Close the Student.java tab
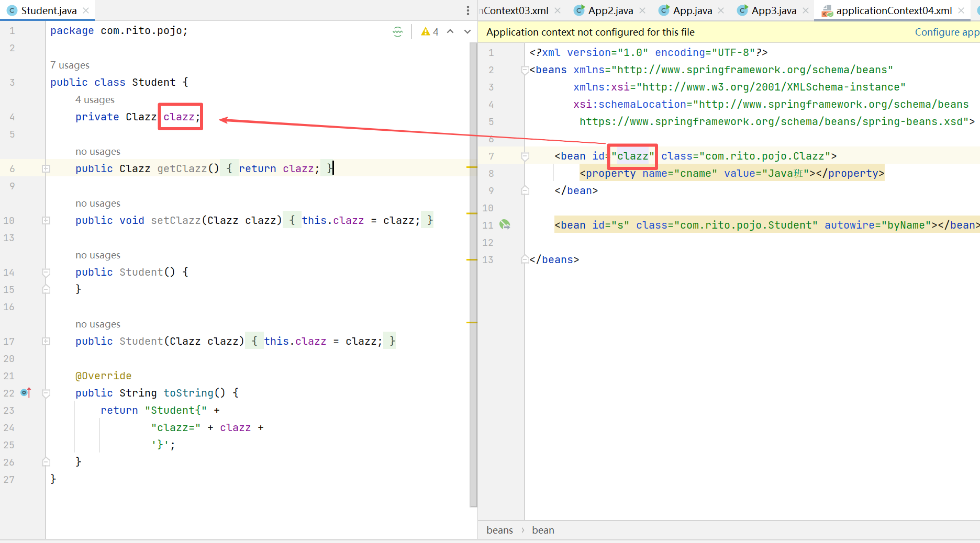Viewport: 980px width, 543px height. coord(86,10)
